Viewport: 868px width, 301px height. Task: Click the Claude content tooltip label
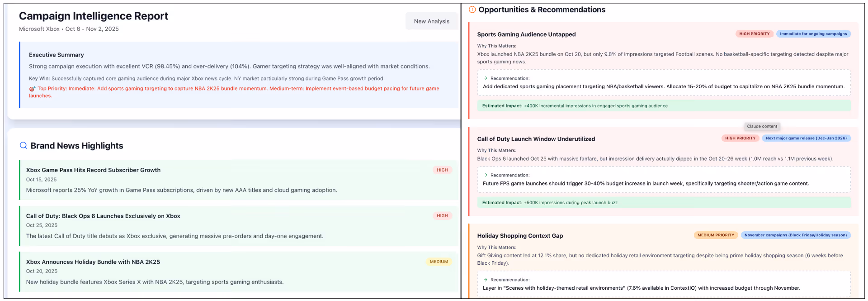[x=762, y=127]
